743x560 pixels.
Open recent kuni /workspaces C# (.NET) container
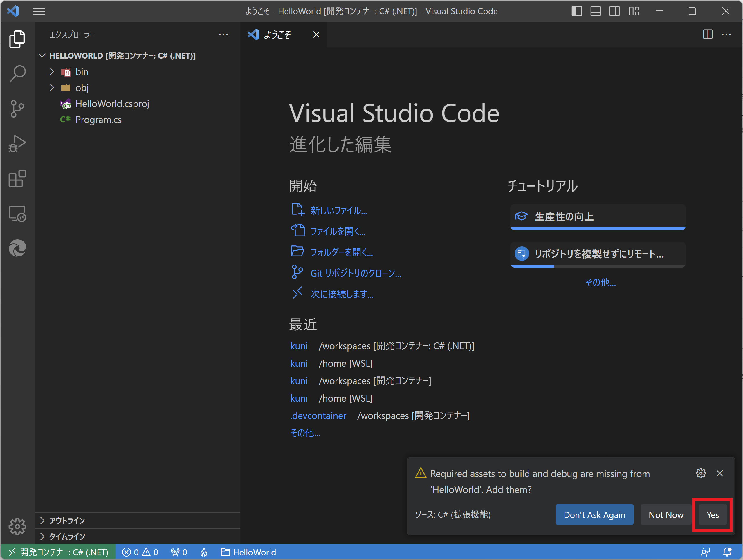tap(299, 346)
